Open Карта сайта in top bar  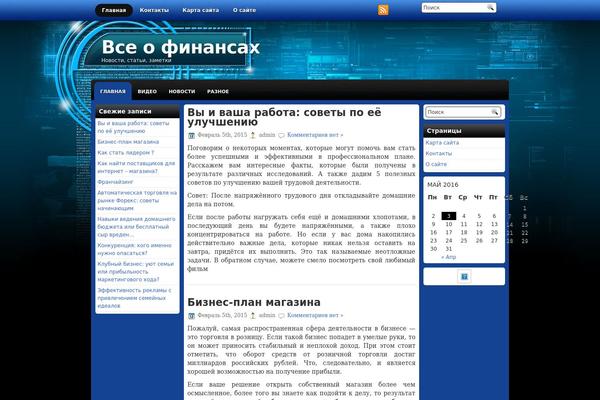(201, 10)
